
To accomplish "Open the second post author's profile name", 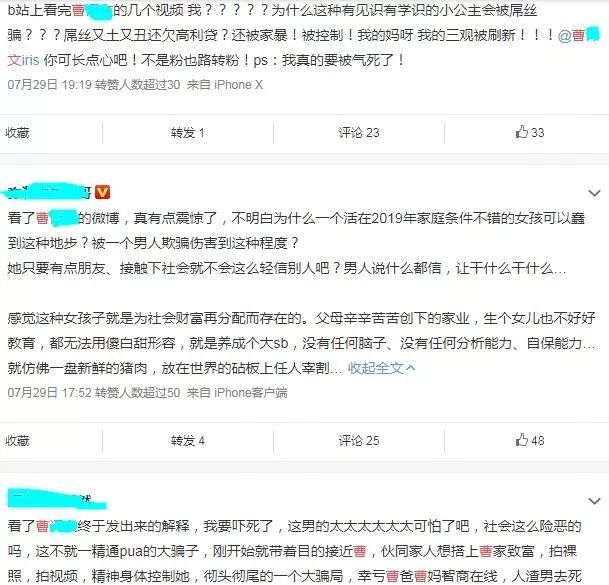I will (49, 192).
